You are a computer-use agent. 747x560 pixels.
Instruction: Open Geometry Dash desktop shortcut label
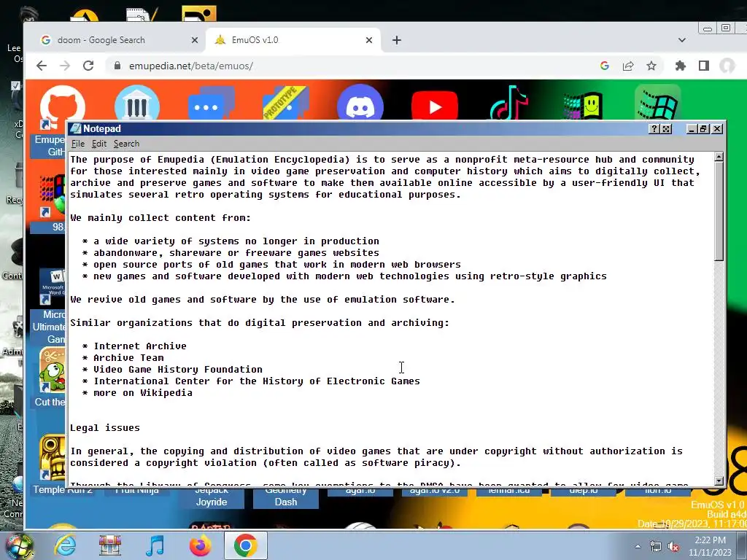click(286, 496)
